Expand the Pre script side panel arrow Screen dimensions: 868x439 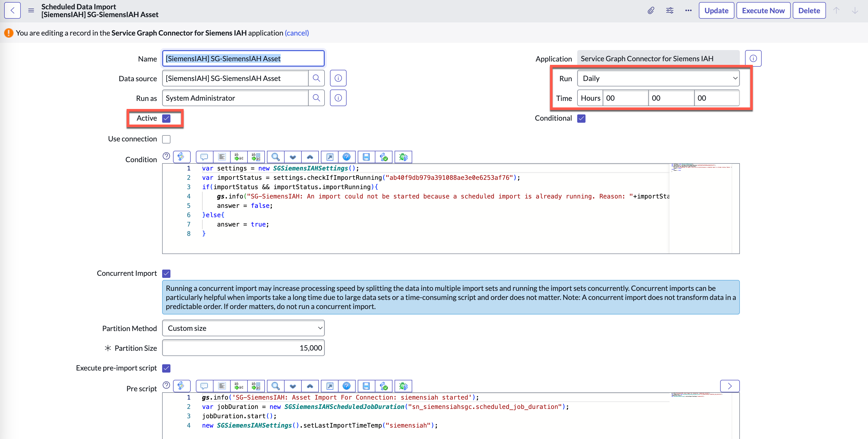[x=730, y=386]
